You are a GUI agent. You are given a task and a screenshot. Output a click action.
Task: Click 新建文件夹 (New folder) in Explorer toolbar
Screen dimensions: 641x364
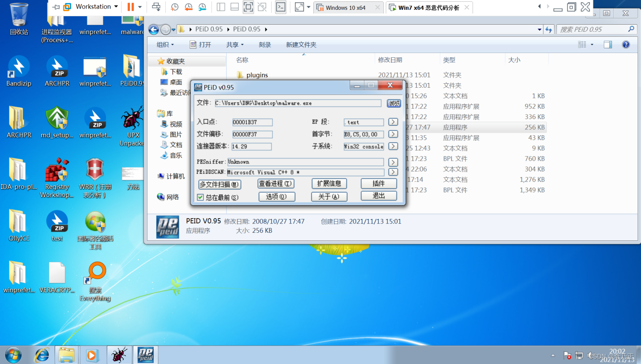[301, 45]
